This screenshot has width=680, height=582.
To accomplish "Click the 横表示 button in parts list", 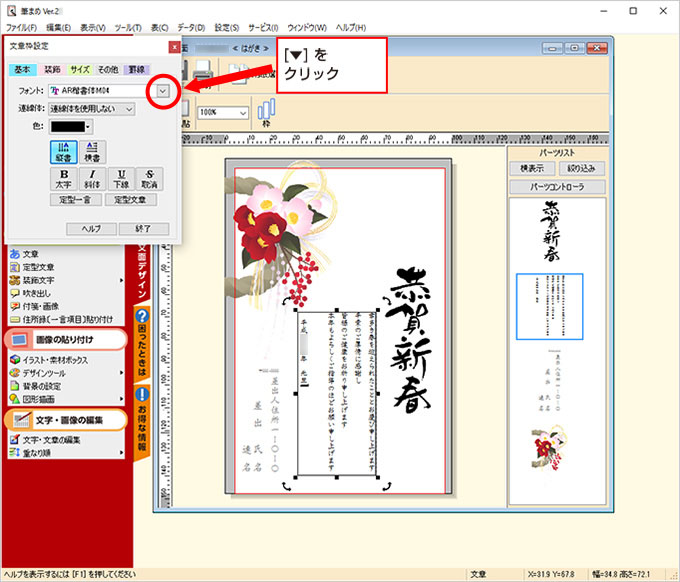I will coord(532,168).
